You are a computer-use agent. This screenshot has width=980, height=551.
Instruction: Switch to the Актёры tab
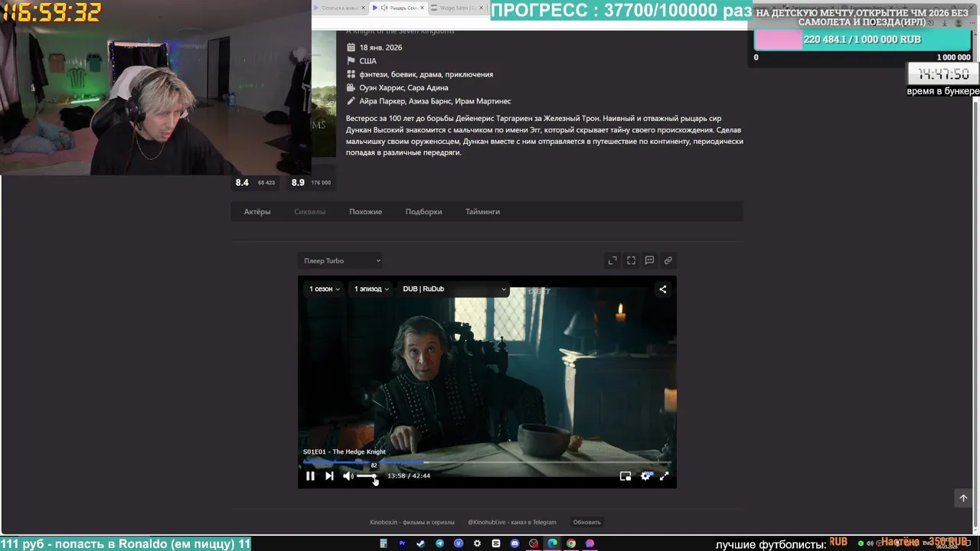pos(257,212)
